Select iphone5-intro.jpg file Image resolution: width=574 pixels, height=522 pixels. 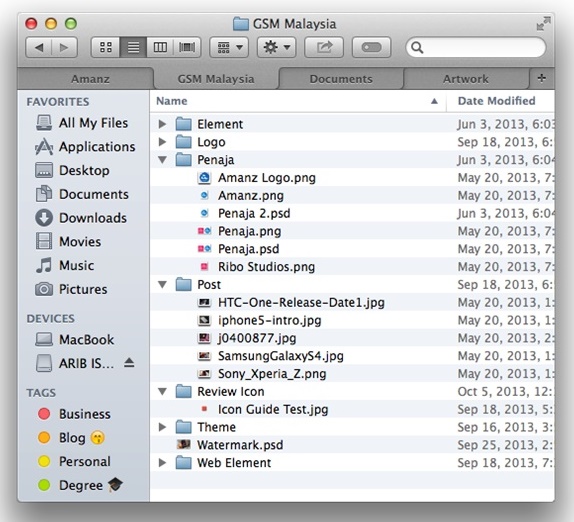[x=259, y=321]
